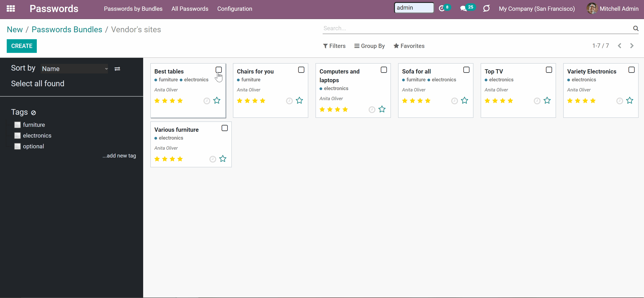
Task: Select the Variety Electronics checkbox
Action: [x=631, y=70]
